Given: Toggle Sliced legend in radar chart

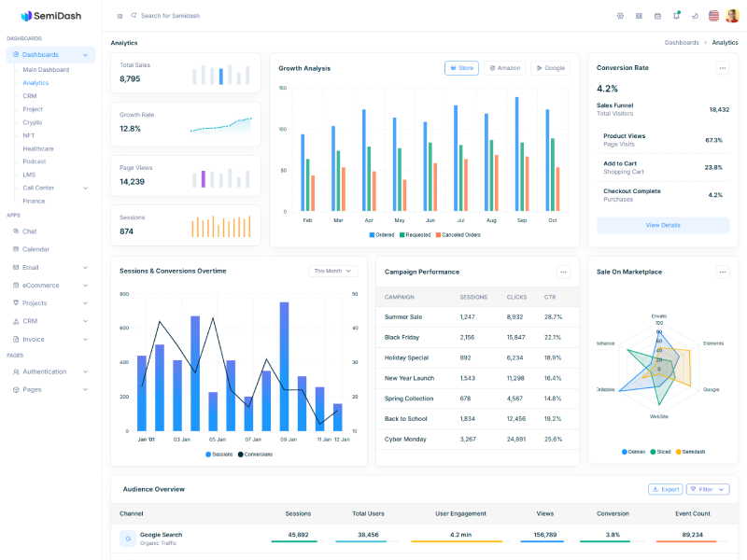Looking at the screenshot, I should [x=660, y=452].
